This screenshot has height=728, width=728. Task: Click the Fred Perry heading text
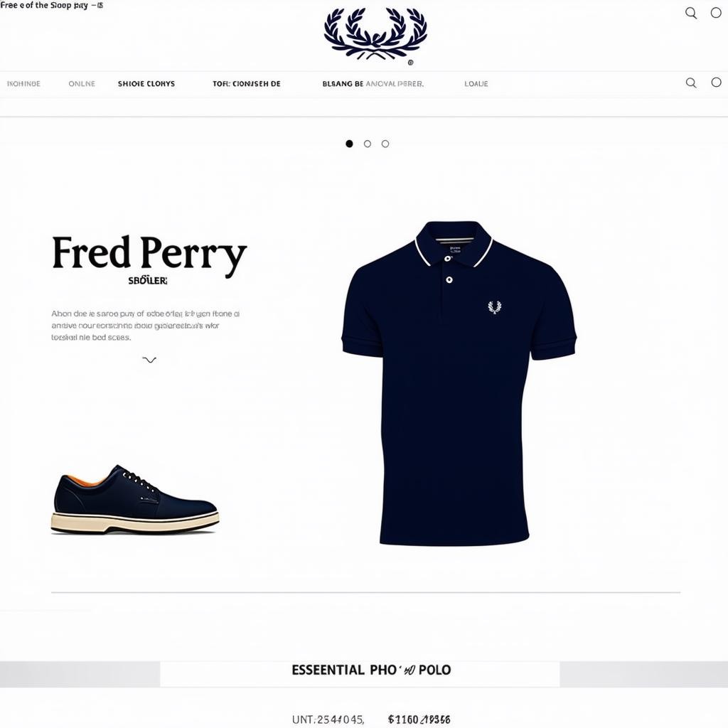click(x=149, y=254)
